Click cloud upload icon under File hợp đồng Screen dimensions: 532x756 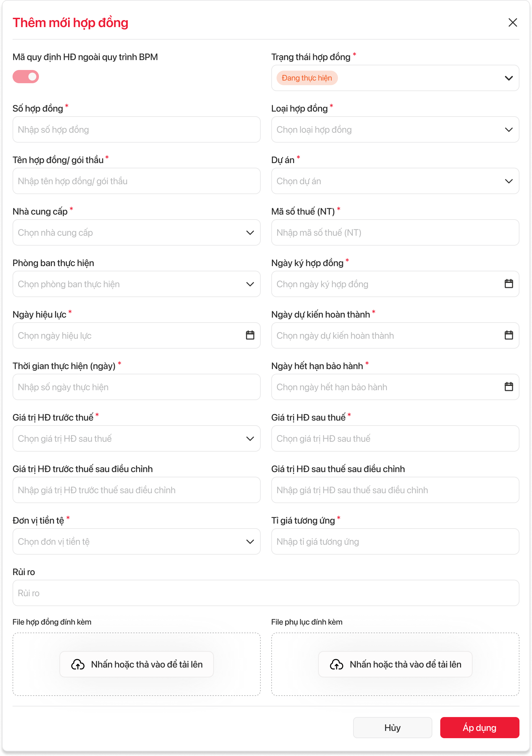pos(78,664)
